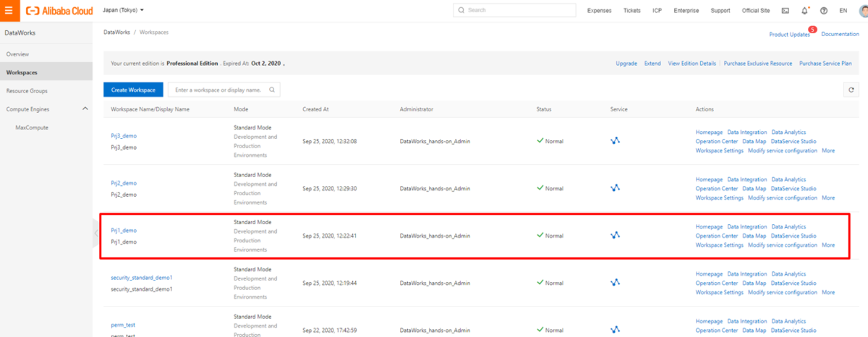Go to Overview in sidebar
Viewport: 868px width, 337px height.
pyautogui.click(x=17, y=54)
